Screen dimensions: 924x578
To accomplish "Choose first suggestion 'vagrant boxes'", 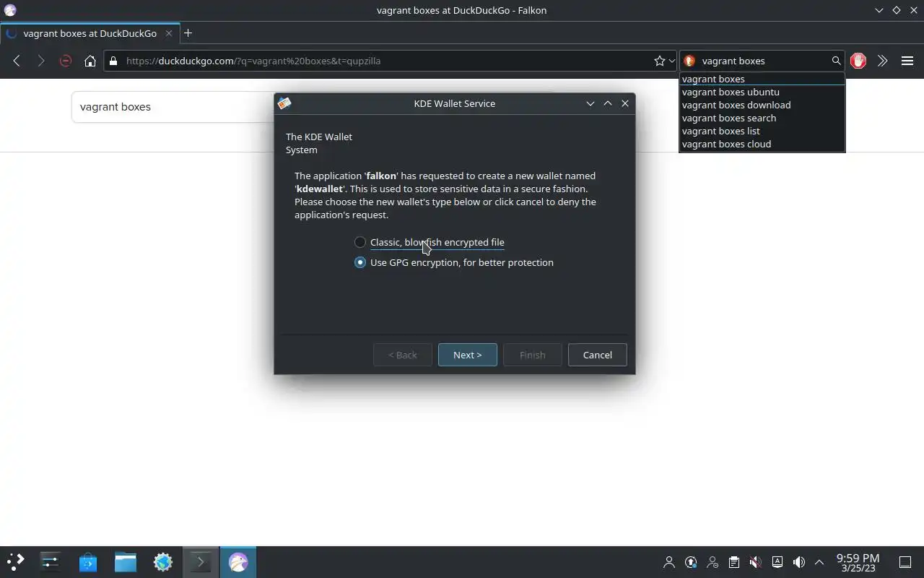I will [762, 79].
